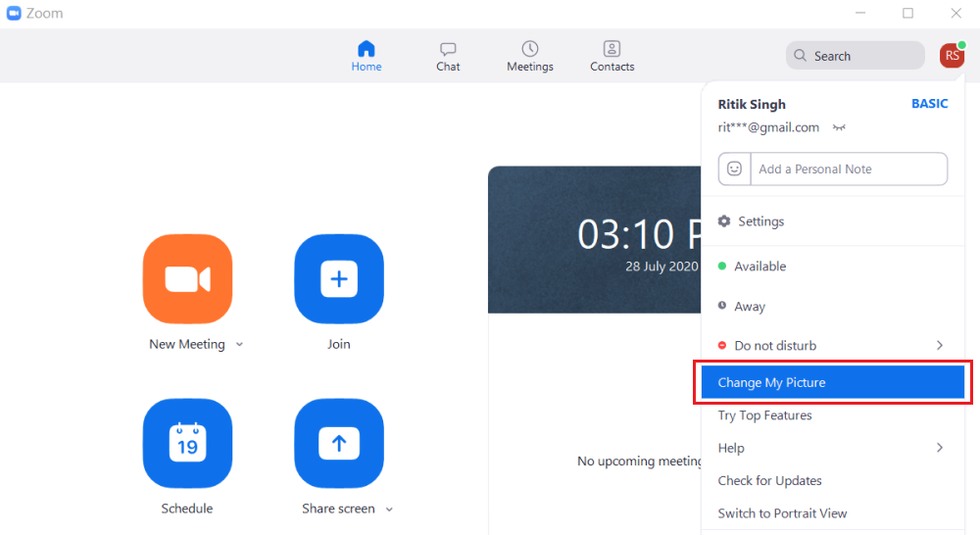This screenshot has width=980, height=535.
Task: Choose Switch to Portrait View
Action: coord(832,513)
